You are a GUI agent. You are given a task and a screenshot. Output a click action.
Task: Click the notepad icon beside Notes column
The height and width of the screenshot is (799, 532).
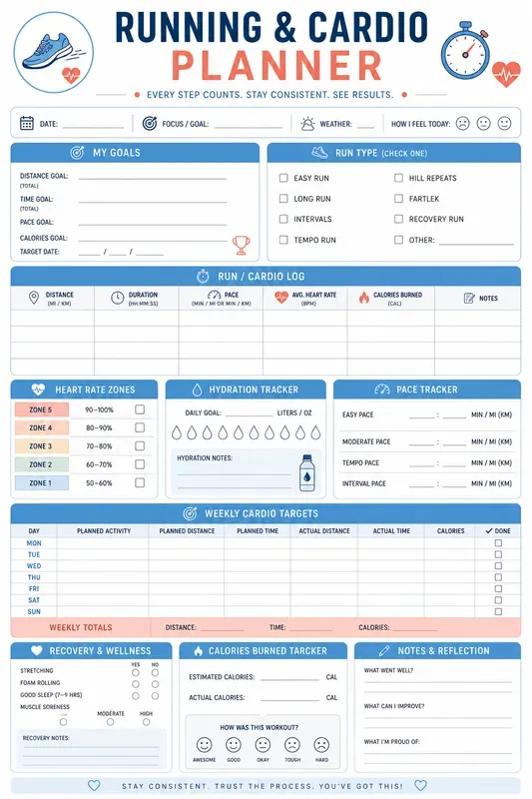point(469,298)
